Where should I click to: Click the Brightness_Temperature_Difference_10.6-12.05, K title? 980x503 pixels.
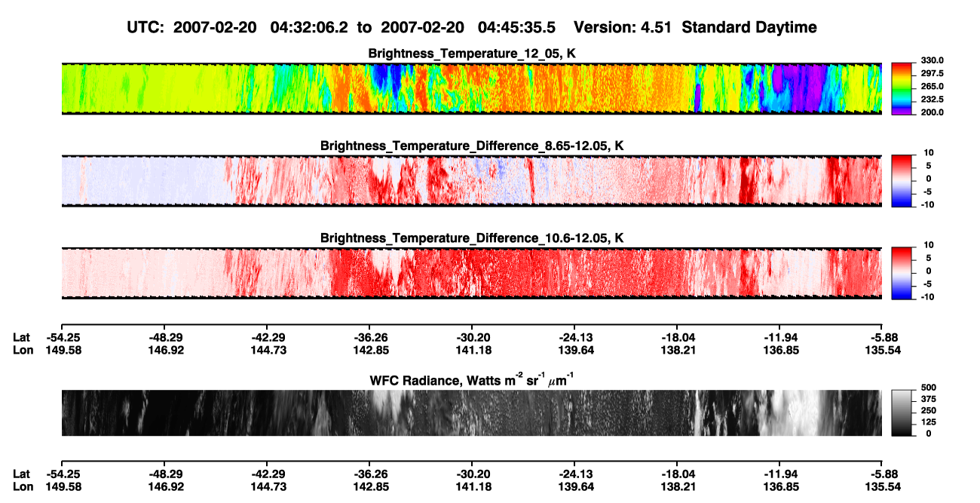point(472,238)
